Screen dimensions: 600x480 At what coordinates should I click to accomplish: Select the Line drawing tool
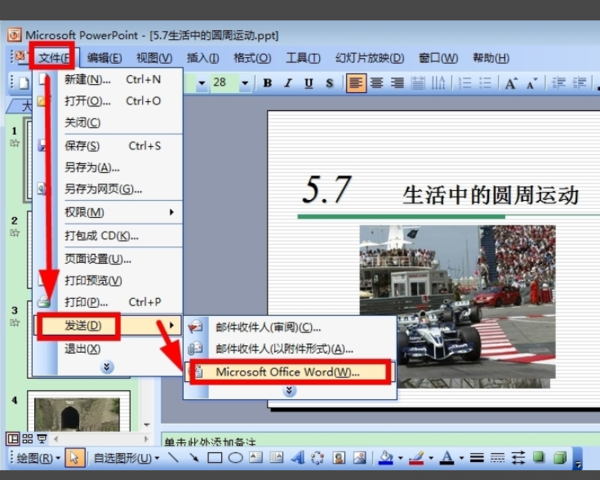click(173, 458)
